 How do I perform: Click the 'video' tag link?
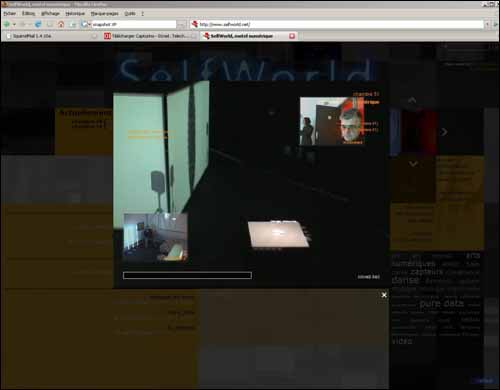[402, 341]
